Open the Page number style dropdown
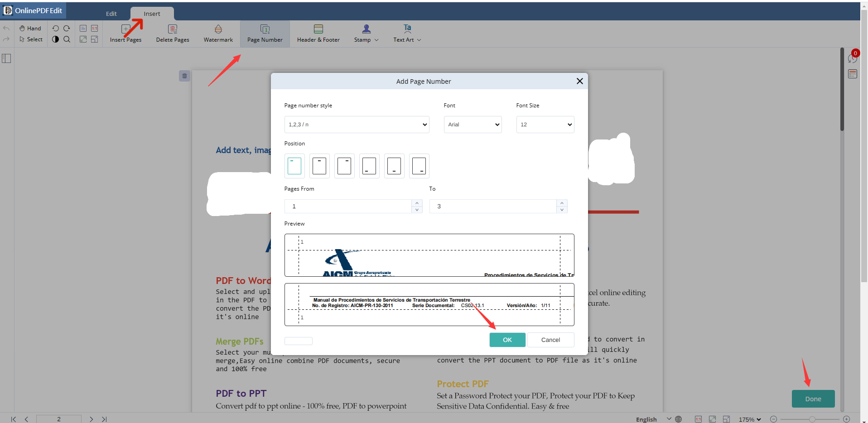 (x=357, y=125)
